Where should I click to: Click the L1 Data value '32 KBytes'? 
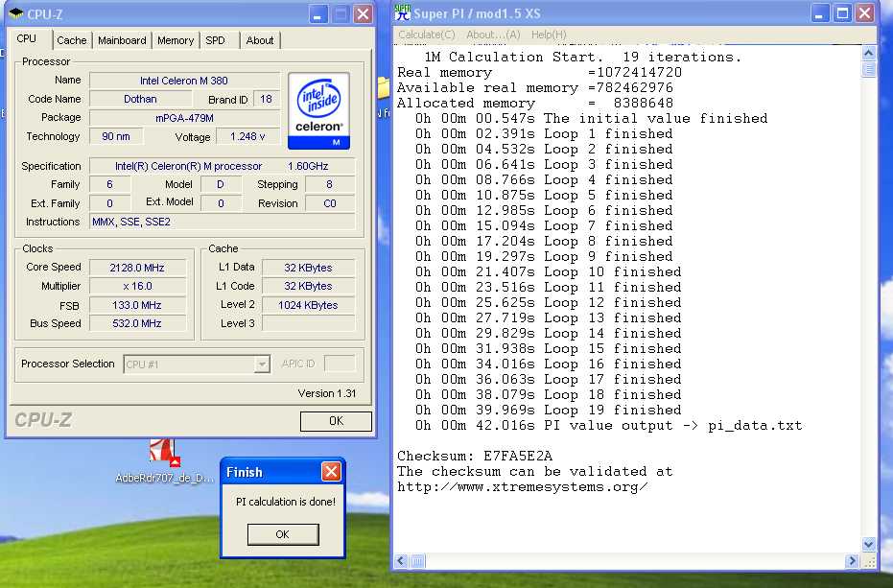coord(308,268)
